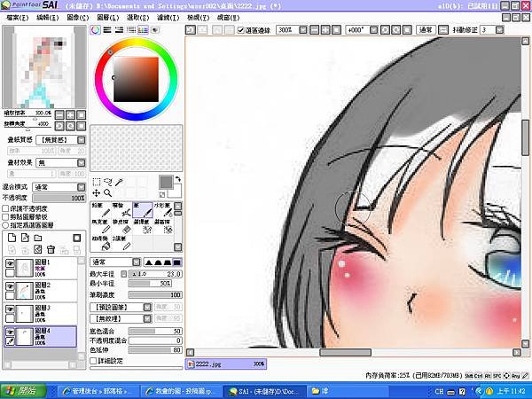Hide layer 圖層2 with eye icon
The image size is (532, 399).
point(10,286)
